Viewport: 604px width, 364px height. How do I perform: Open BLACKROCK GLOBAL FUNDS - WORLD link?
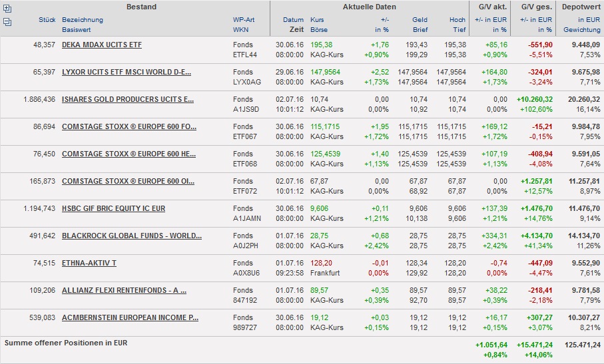(132, 236)
